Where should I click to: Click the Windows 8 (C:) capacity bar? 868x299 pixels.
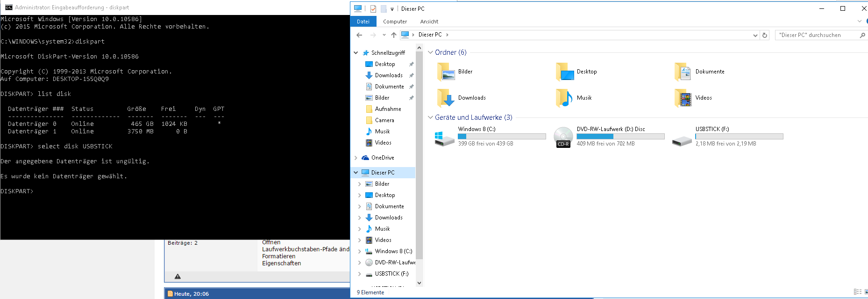502,137
